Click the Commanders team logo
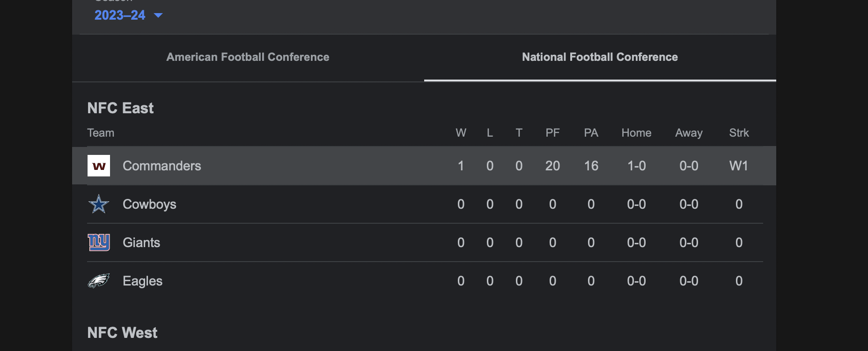The width and height of the screenshot is (868, 351). tap(99, 166)
